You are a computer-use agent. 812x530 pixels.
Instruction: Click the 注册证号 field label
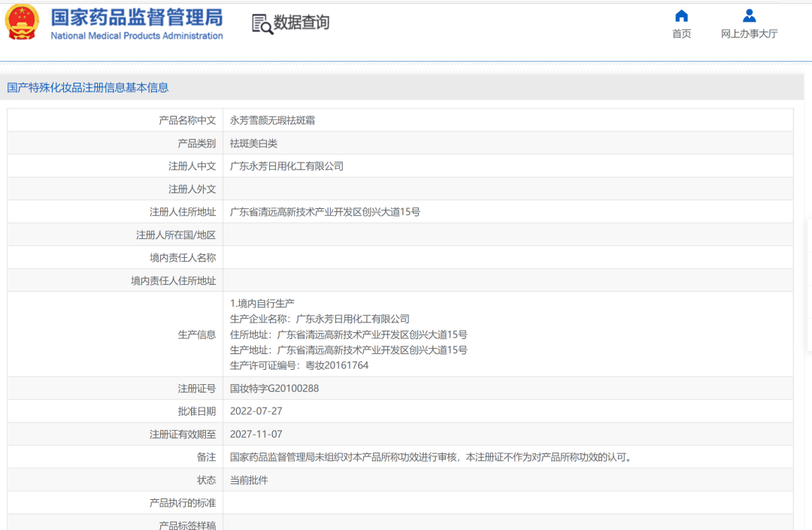tap(197, 388)
